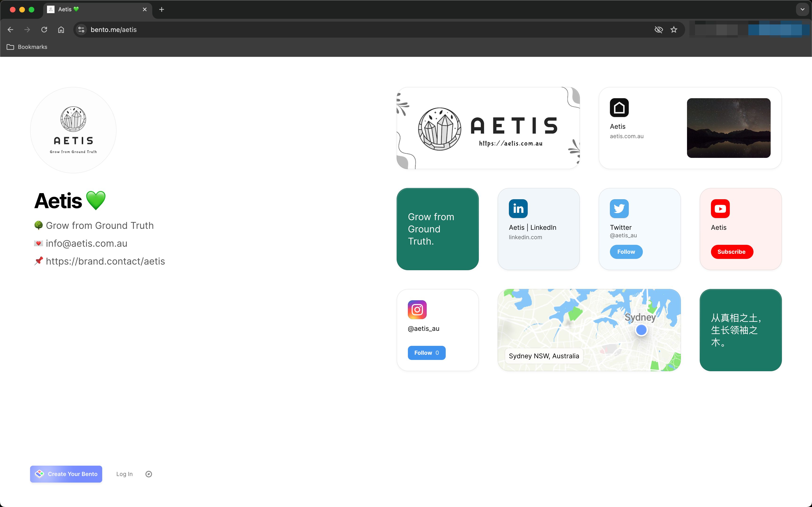Reload the bento.me page
This screenshot has height=507, width=812.
click(x=44, y=30)
